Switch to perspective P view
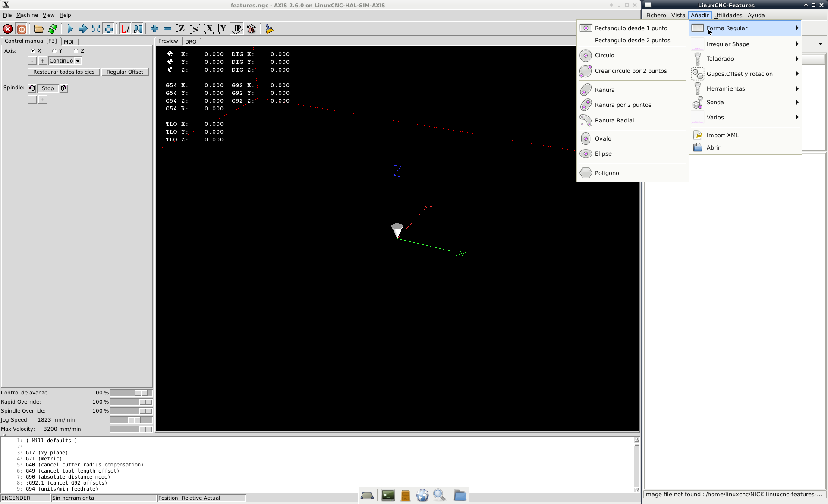 coord(237,29)
